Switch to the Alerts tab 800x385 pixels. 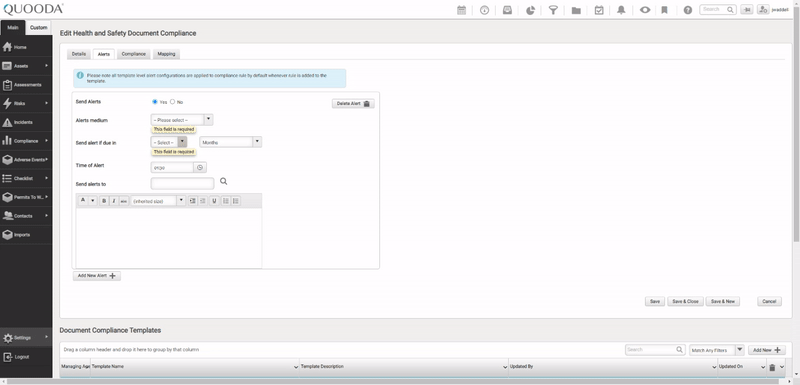coord(104,54)
